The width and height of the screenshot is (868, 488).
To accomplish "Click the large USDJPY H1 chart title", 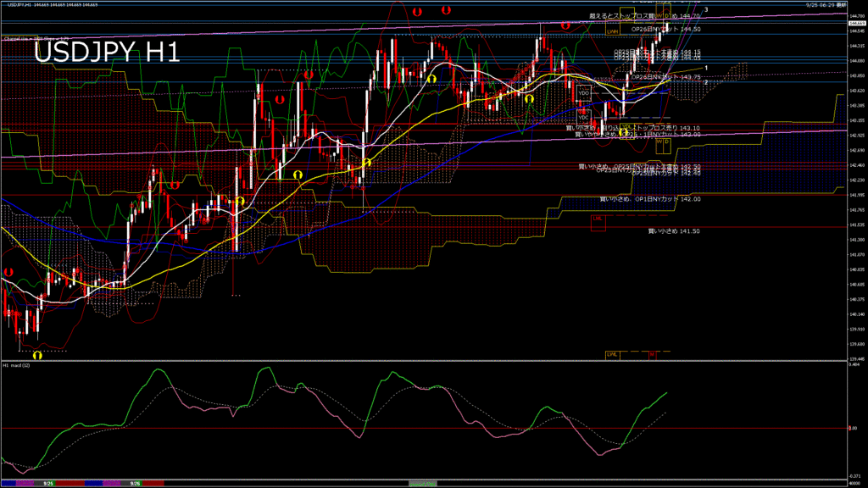I will coord(106,53).
